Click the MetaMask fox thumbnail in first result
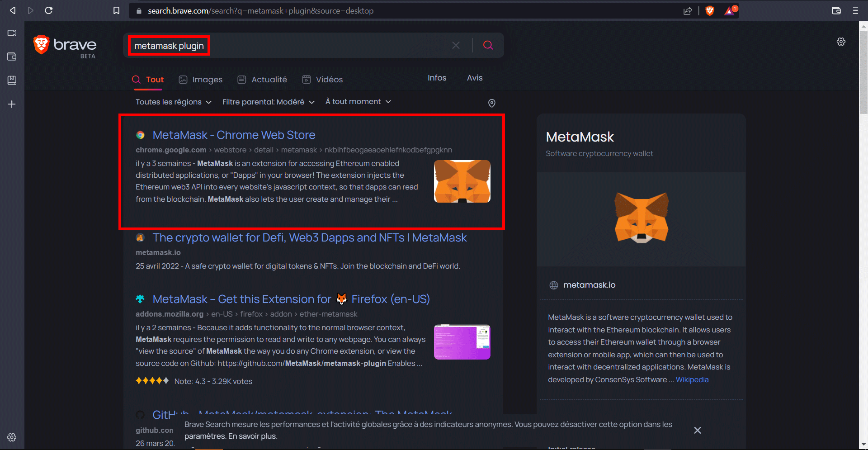868x450 pixels. click(462, 181)
